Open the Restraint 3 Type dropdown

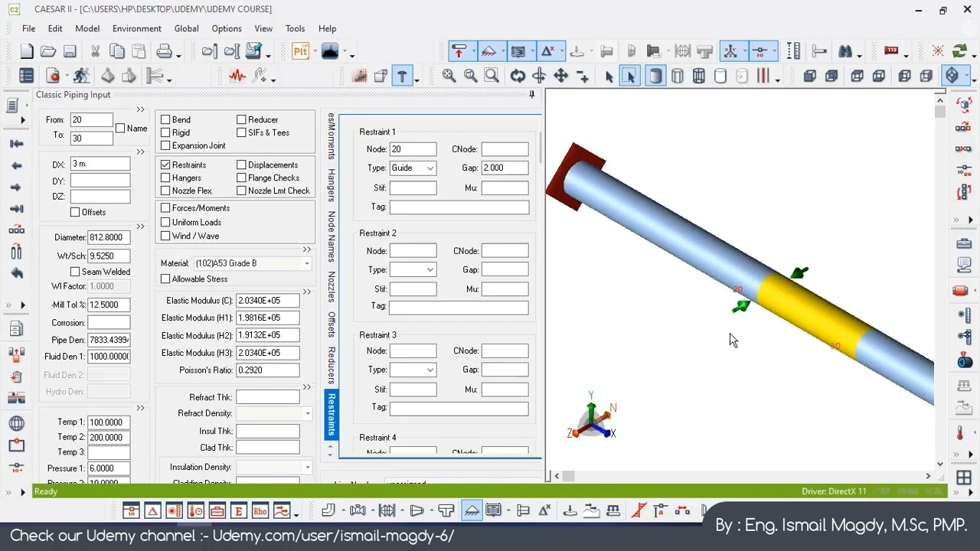[430, 370]
